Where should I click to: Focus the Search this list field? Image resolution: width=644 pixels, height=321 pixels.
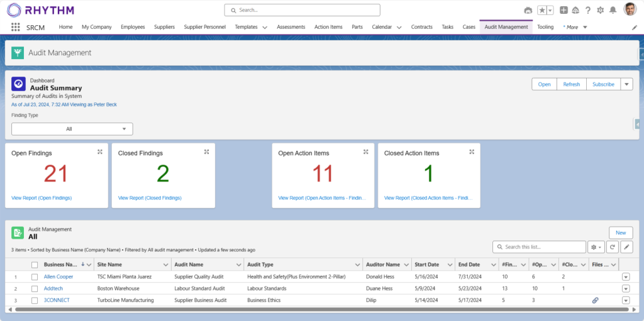[x=540, y=247]
